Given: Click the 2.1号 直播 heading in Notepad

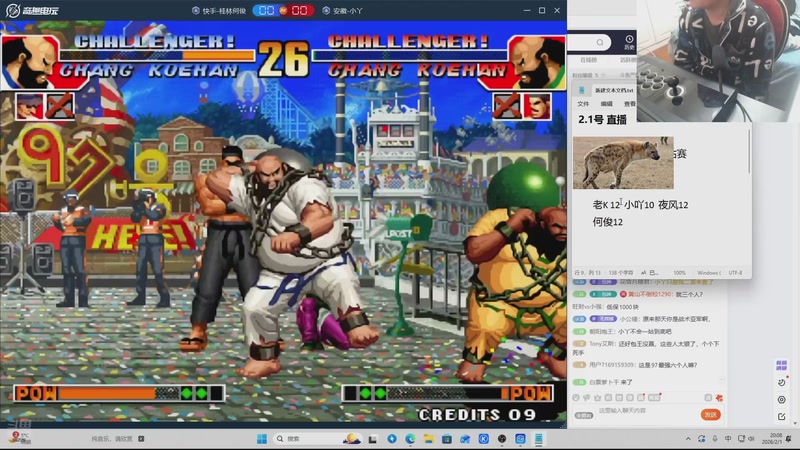Looking at the screenshot, I should [603, 120].
